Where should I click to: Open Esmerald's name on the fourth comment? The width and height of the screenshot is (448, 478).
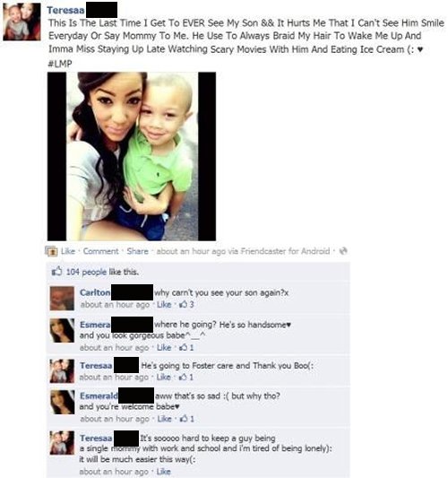pyautogui.click(x=99, y=395)
